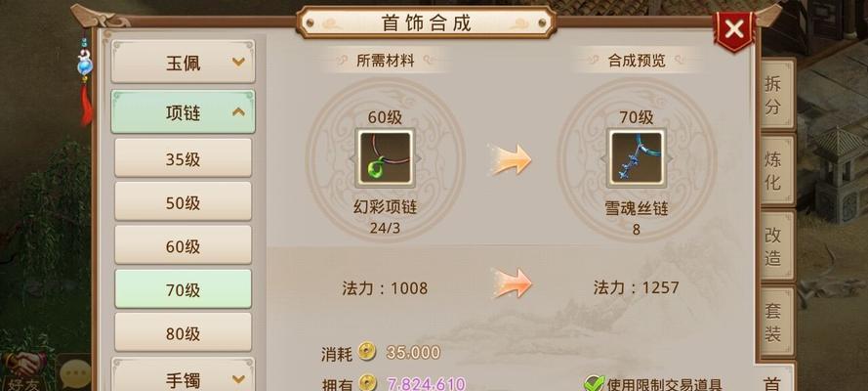Image resolution: width=868 pixels, height=391 pixels.
Task: Choose the 50级 level option
Action: click(184, 201)
